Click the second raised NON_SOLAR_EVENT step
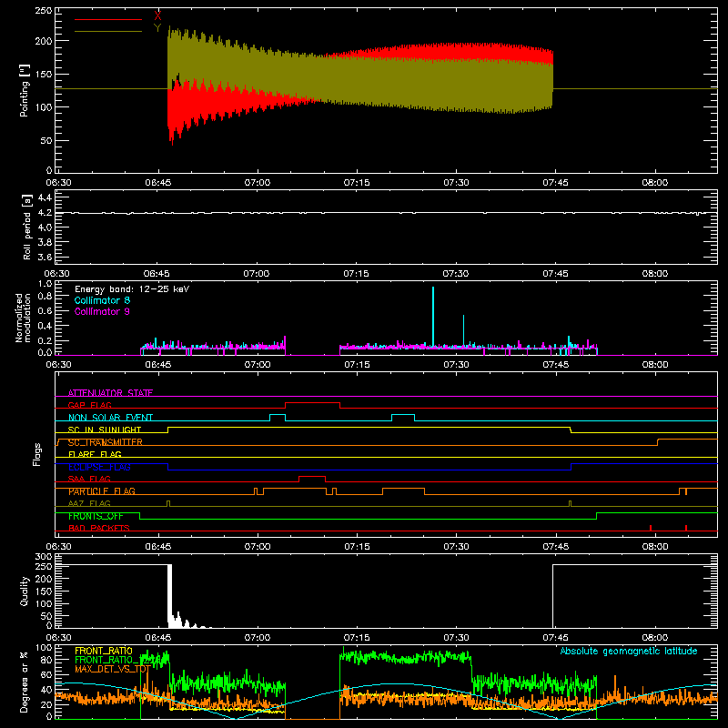This screenshot has height=728, width=728. click(x=403, y=415)
